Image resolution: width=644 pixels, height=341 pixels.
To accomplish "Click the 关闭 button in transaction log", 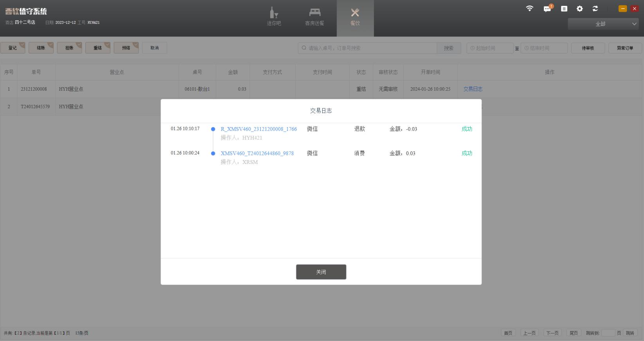I will click(321, 272).
